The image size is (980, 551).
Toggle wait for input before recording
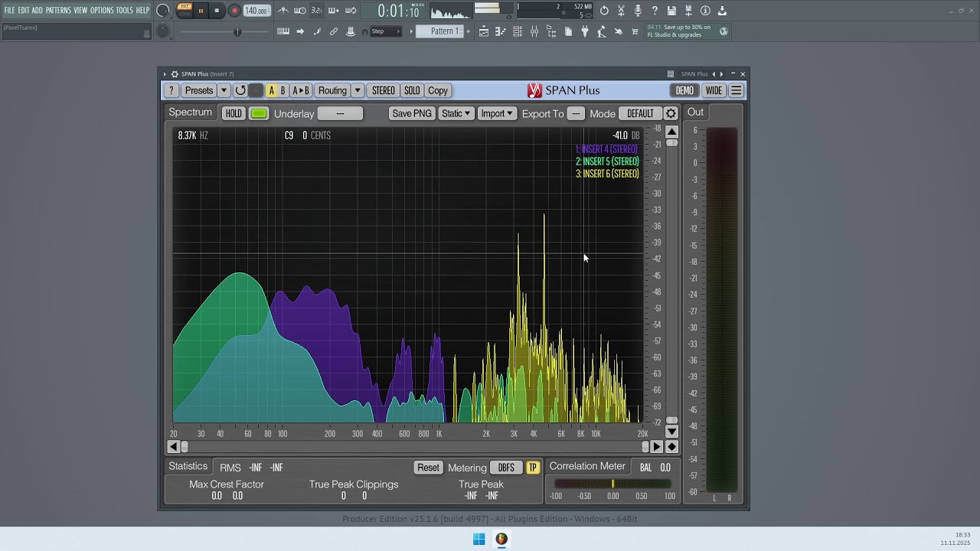tap(300, 11)
